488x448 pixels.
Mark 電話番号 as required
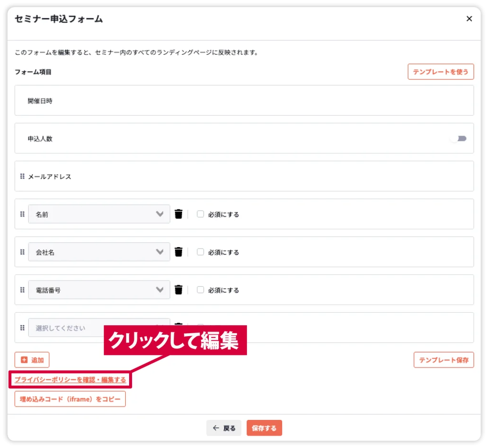pos(201,289)
